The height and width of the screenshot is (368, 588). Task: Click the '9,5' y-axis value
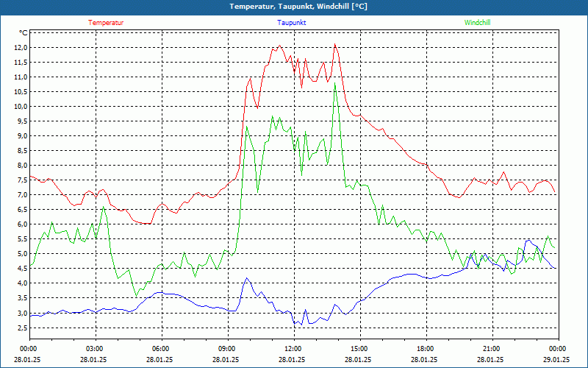coord(22,121)
